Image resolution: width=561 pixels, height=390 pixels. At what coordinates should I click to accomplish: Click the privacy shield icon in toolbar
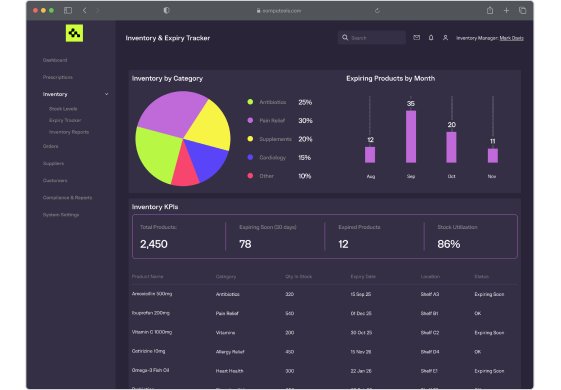(x=166, y=11)
